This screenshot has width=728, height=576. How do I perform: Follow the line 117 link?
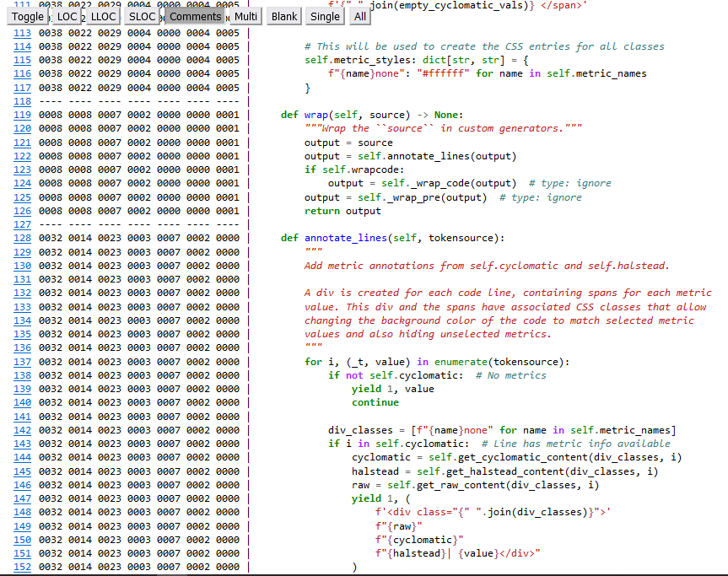[x=22, y=88]
